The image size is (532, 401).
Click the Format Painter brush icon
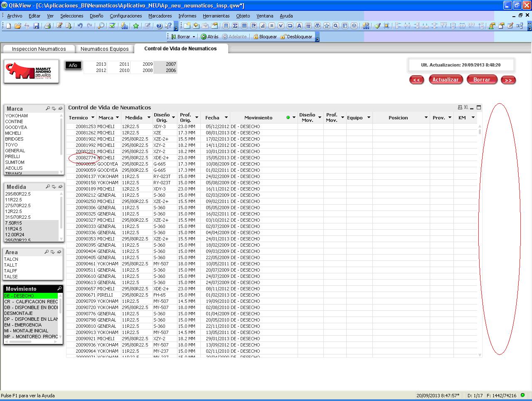coord(377,26)
